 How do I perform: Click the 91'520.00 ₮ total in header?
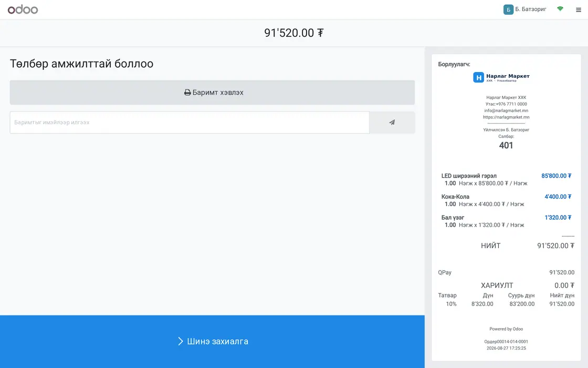point(293,33)
